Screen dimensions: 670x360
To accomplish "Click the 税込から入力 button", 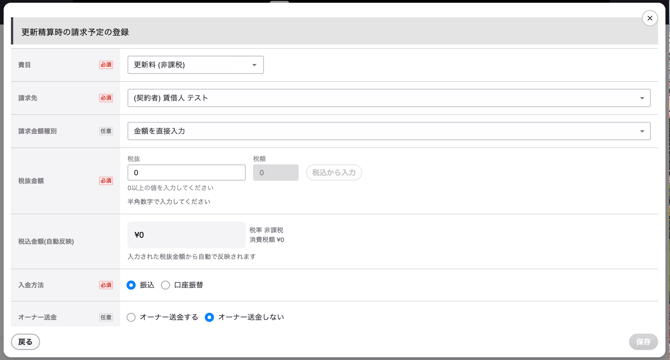I will [x=334, y=173].
